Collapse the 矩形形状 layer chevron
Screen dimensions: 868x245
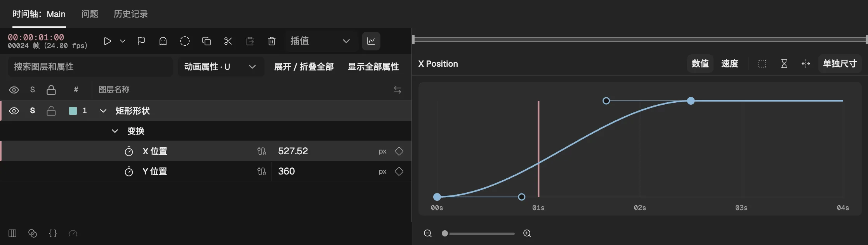[x=103, y=111]
